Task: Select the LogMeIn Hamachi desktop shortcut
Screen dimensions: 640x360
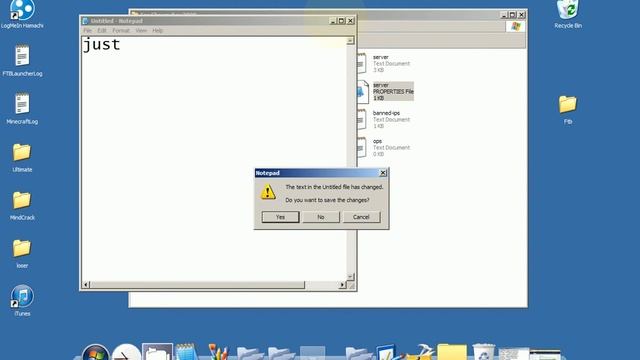Action: tap(22, 14)
